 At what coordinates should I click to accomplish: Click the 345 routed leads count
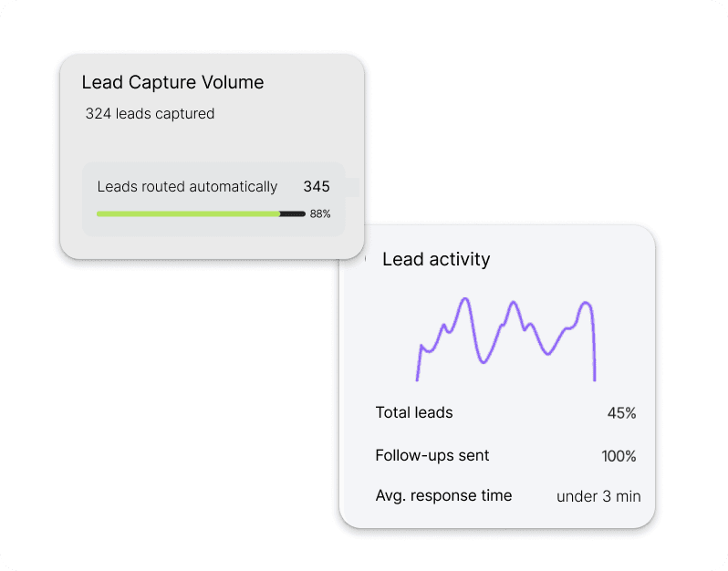(x=317, y=186)
